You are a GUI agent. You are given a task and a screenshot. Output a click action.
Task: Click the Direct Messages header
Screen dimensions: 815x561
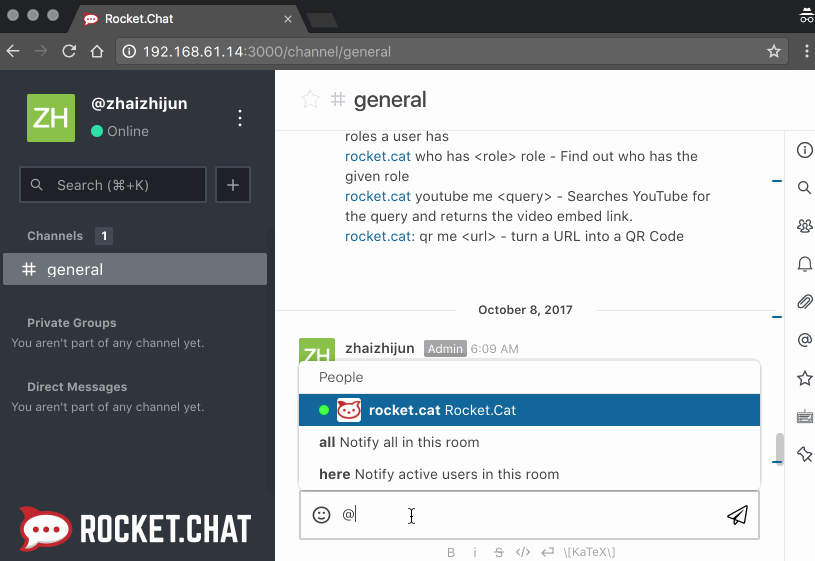(x=77, y=387)
